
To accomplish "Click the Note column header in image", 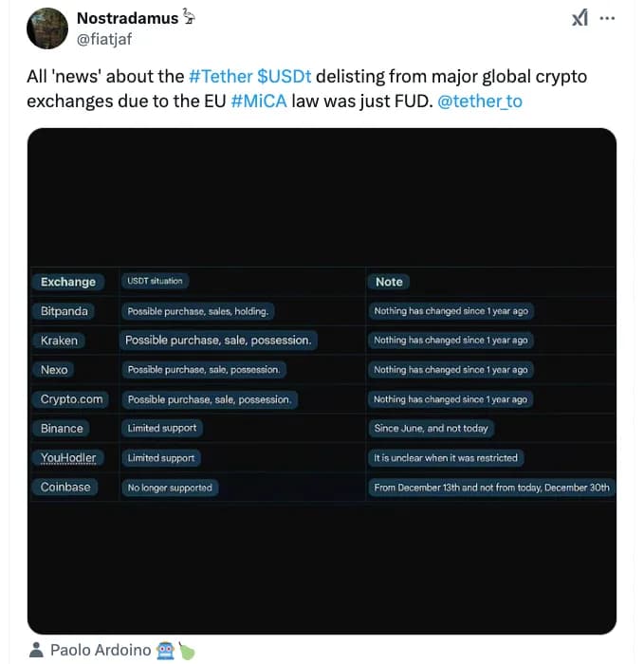I will [389, 282].
